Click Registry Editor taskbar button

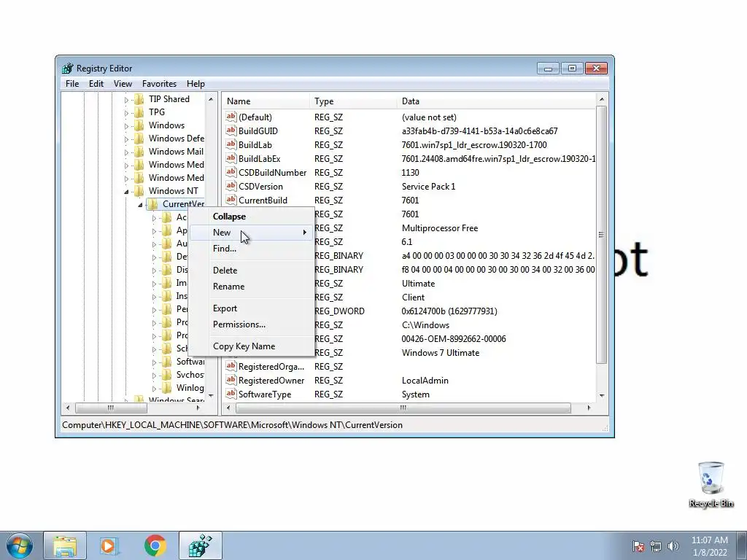click(x=200, y=545)
